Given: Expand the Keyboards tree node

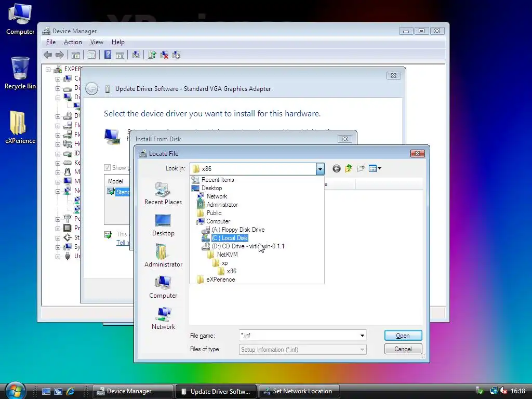Looking at the screenshot, I should 58,163.
